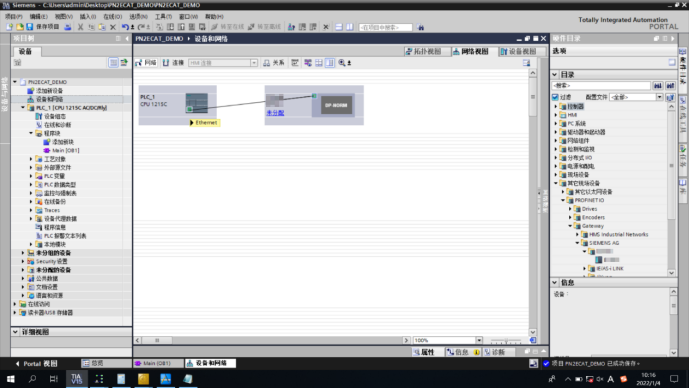Expand the Traces node in project tree
The height and width of the screenshot is (388, 690).
click(31, 210)
